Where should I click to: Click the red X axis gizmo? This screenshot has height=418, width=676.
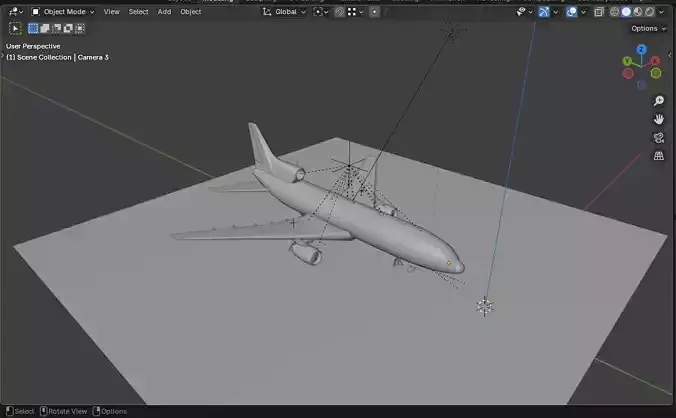[655, 61]
